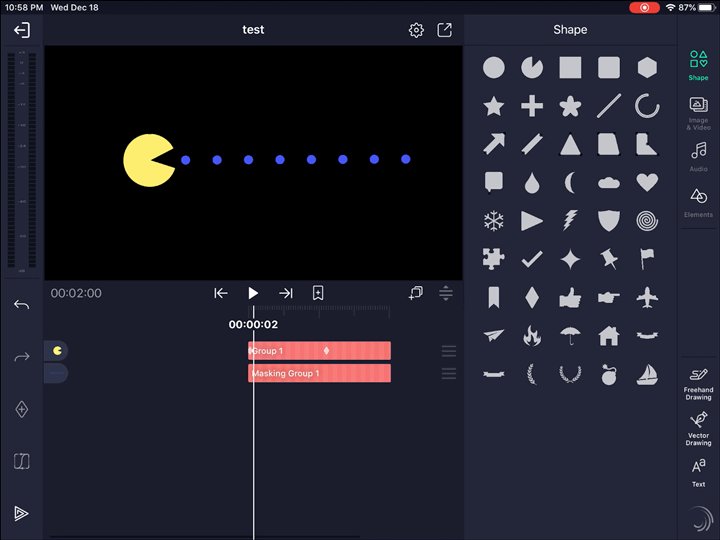Insert the pie shape

pyautogui.click(x=532, y=68)
